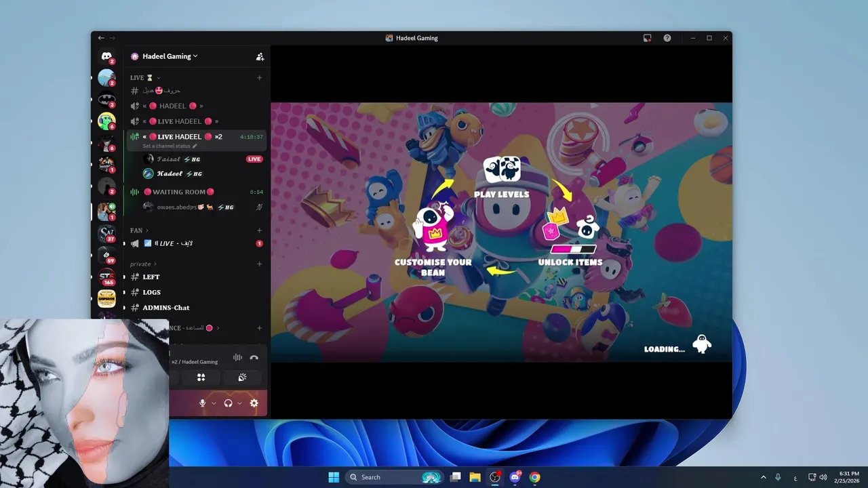Select user owaes.abed in Waiting Room
The width and height of the screenshot is (868, 488).
202,207
